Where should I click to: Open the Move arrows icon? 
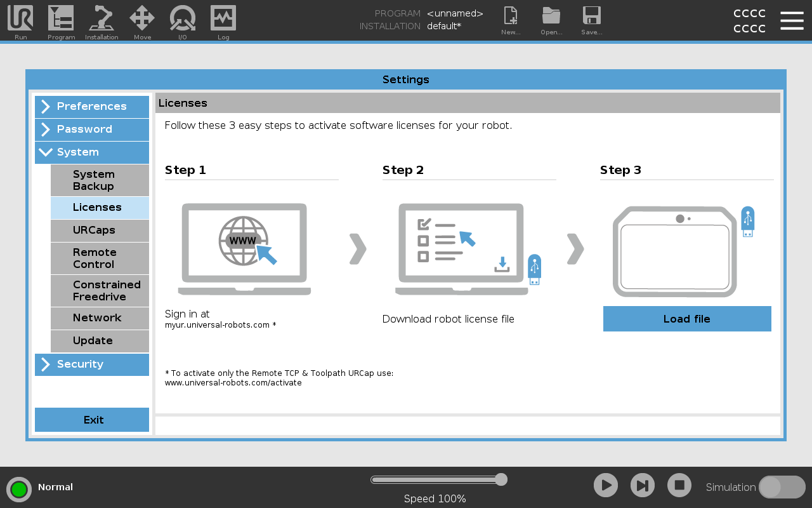[142, 19]
